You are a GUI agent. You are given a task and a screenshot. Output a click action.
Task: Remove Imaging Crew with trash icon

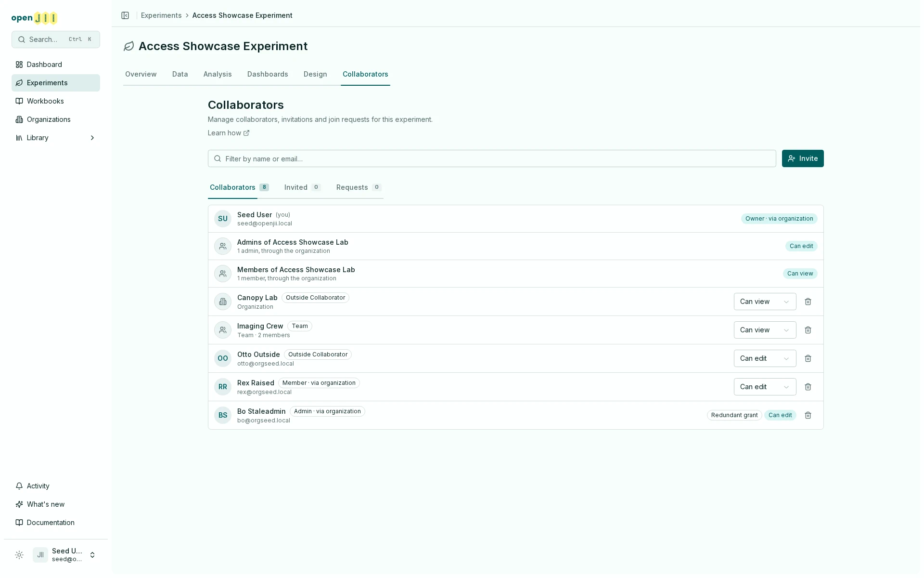[x=808, y=330]
